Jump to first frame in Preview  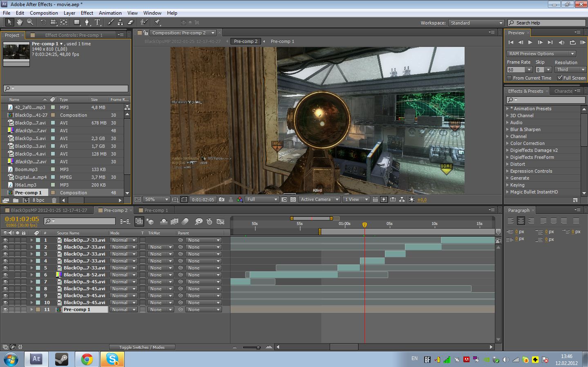pyautogui.click(x=511, y=42)
